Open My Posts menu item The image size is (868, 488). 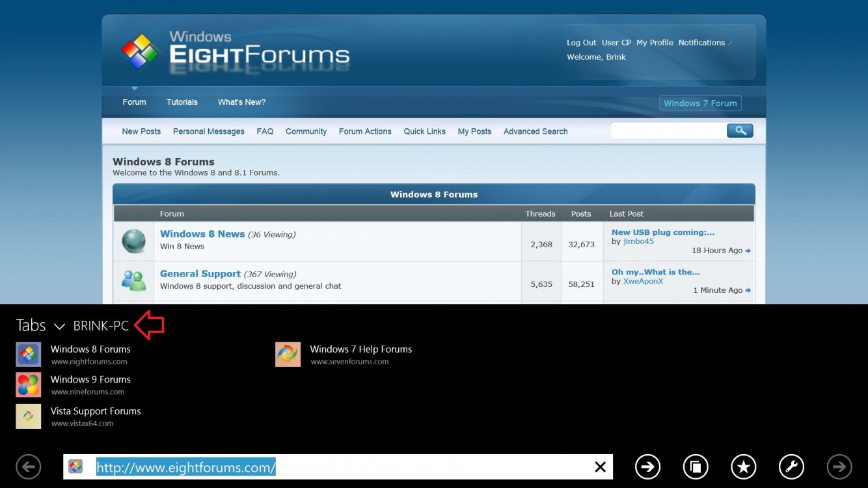click(x=474, y=131)
